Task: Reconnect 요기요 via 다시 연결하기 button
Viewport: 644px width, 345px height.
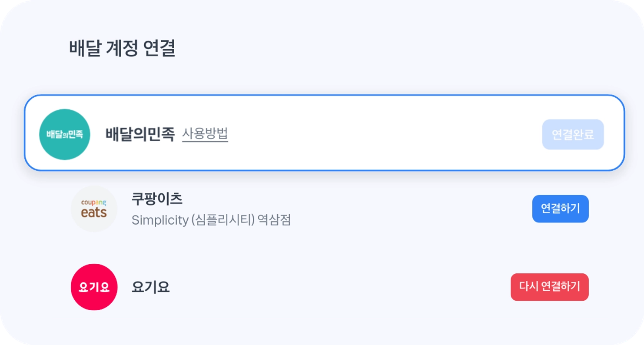Action: point(549,287)
